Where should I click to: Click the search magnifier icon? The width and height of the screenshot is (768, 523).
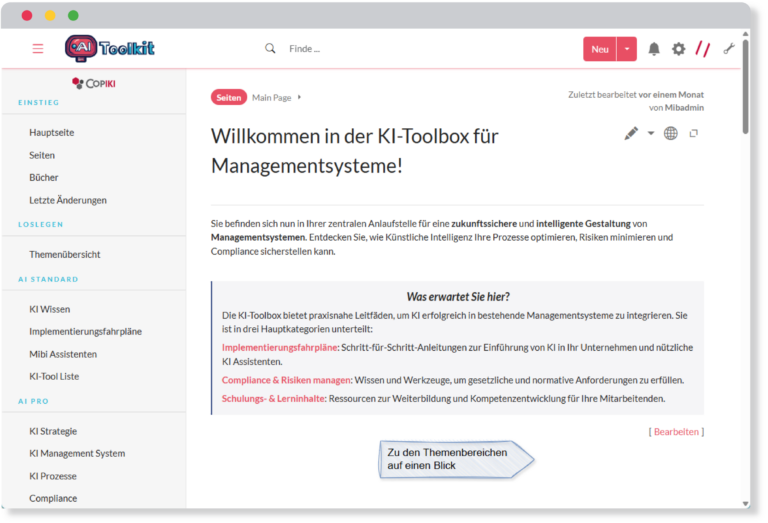tap(270, 48)
